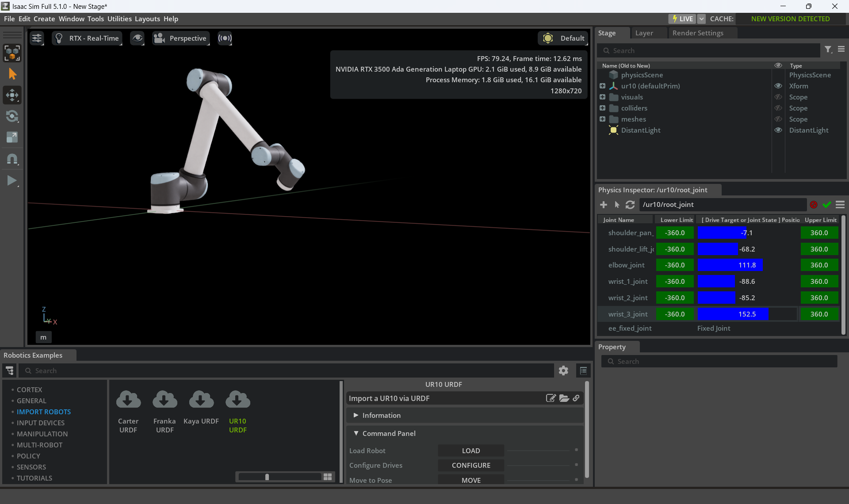Screen dimensions: 849x504
Task: Click the UR10 URDF download icon
Action: (237, 400)
